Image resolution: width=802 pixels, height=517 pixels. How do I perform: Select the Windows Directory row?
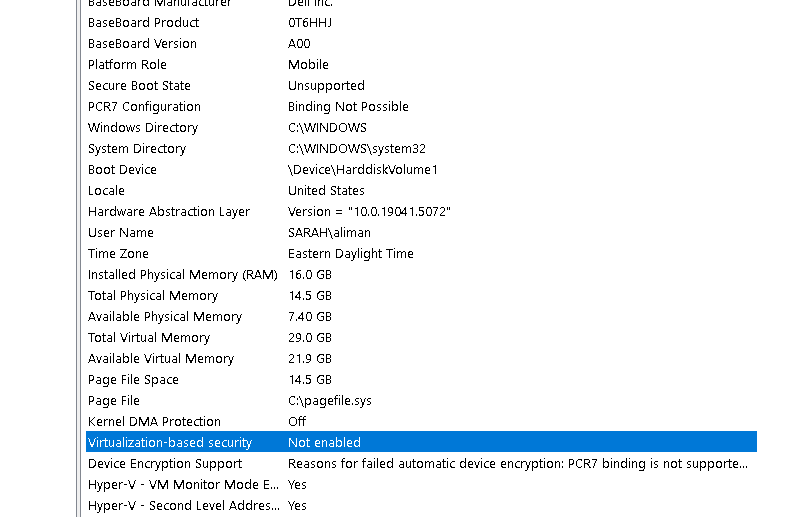143,127
